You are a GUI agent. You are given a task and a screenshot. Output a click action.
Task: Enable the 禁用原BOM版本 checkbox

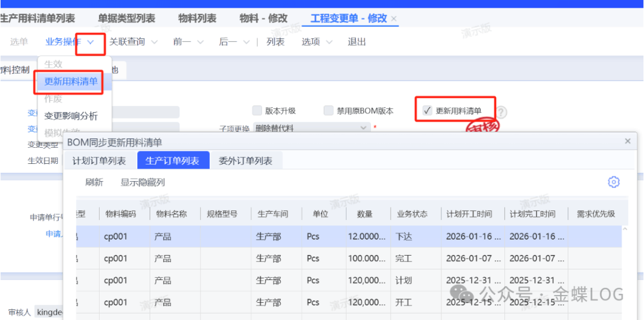tap(329, 111)
